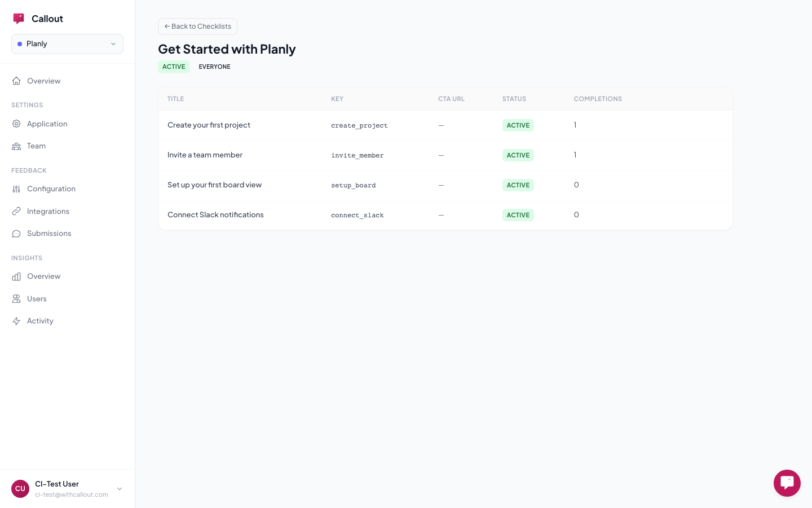
Task: Expand the CI-Test User account menu
Action: [119, 489]
